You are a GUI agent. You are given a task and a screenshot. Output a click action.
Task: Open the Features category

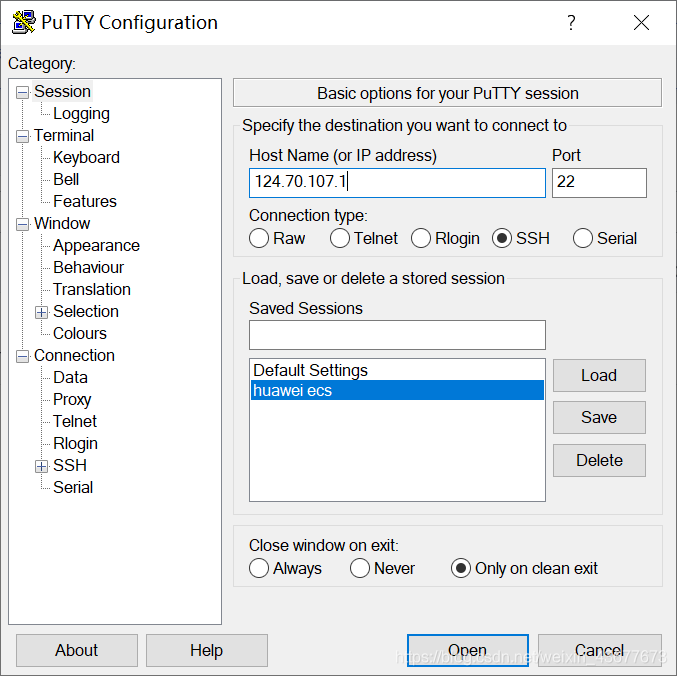[x=85, y=202]
